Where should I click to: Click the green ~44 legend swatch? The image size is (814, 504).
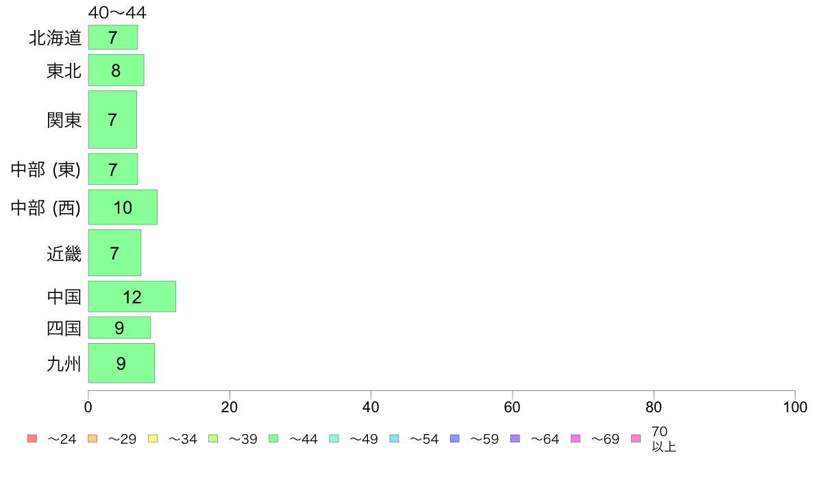coord(273,438)
